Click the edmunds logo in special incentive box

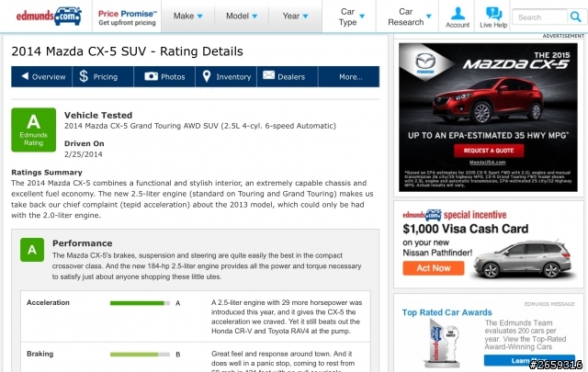[x=422, y=215]
